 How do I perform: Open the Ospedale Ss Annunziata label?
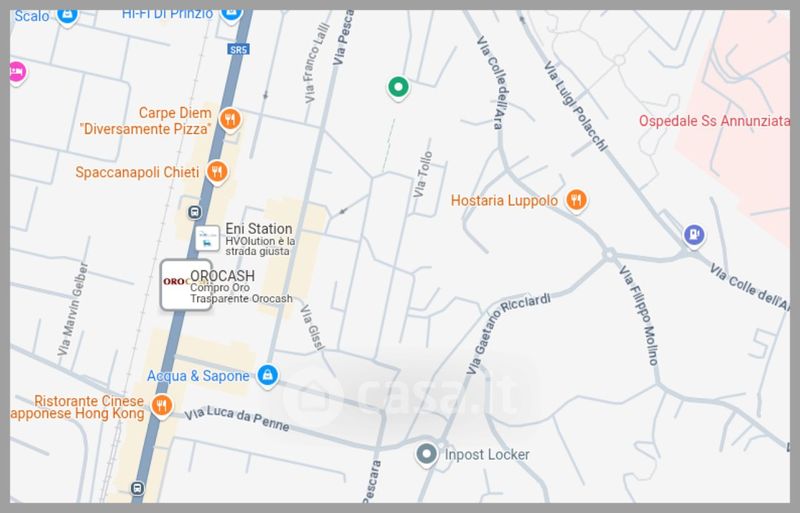tap(714, 121)
